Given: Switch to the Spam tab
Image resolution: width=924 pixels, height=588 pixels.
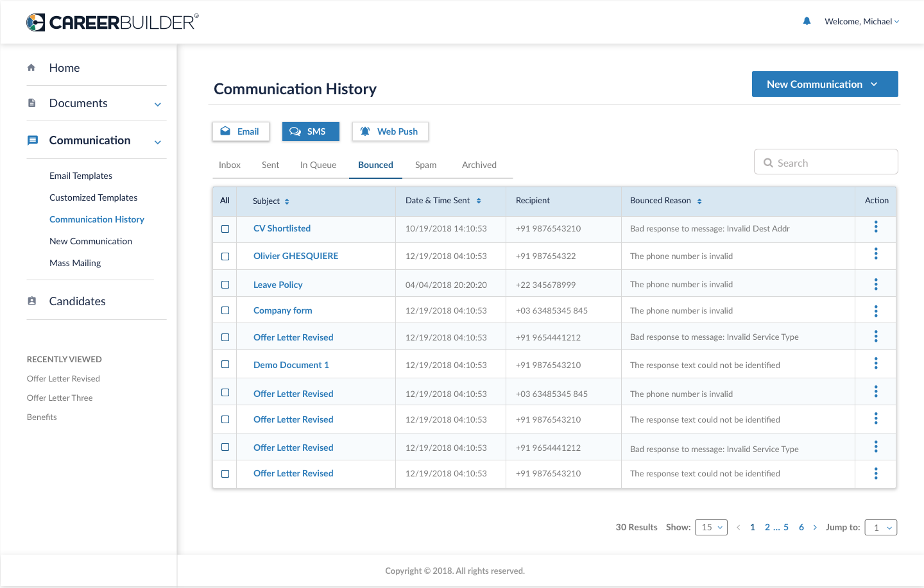Looking at the screenshot, I should [425, 165].
